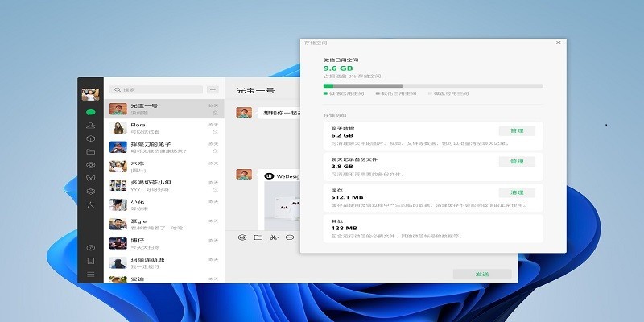Click the storage usage progress bar
Image resolution: width=644 pixels, height=322 pixels.
(432, 85)
